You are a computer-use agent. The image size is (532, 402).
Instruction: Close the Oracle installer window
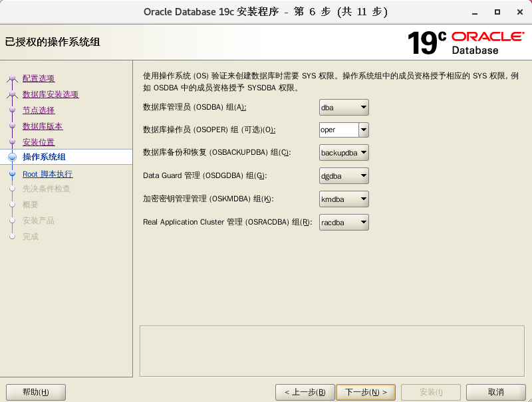(520, 12)
